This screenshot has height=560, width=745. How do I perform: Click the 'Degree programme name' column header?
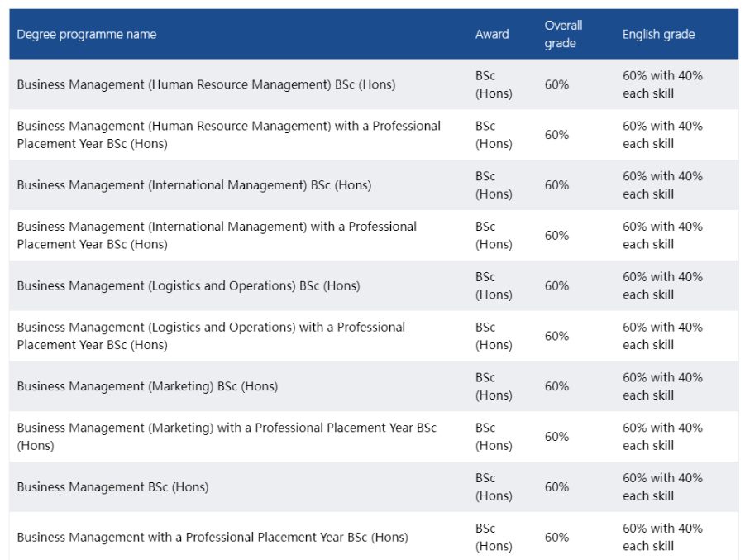(86, 34)
